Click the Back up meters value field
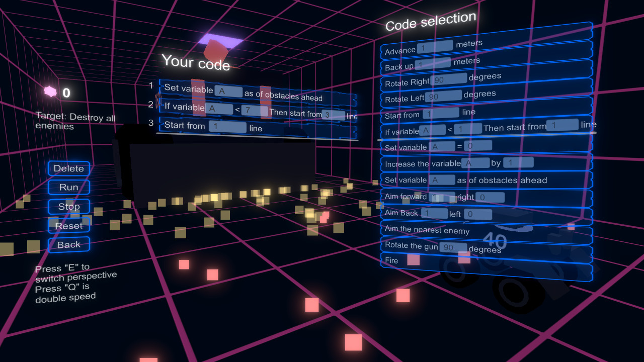 point(433,64)
